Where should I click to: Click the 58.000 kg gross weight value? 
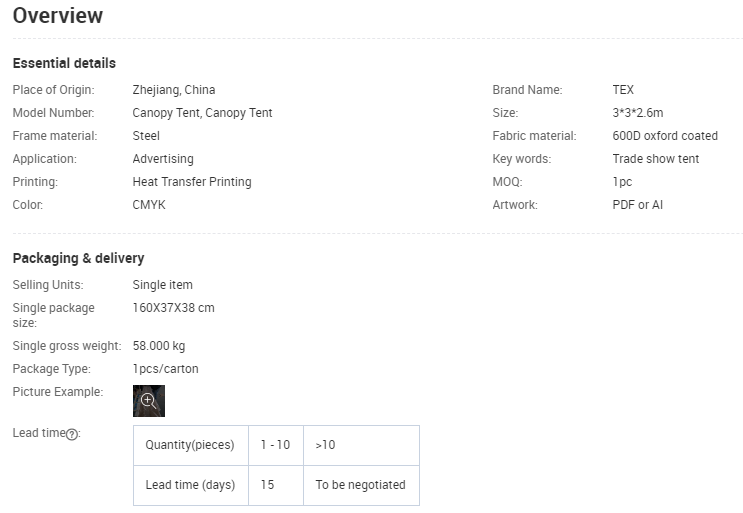click(x=159, y=346)
